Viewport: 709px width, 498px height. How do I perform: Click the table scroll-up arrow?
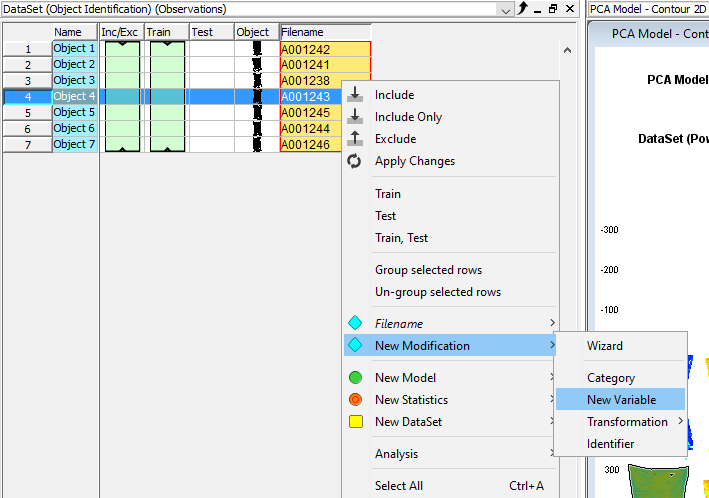pyautogui.click(x=567, y=49)
